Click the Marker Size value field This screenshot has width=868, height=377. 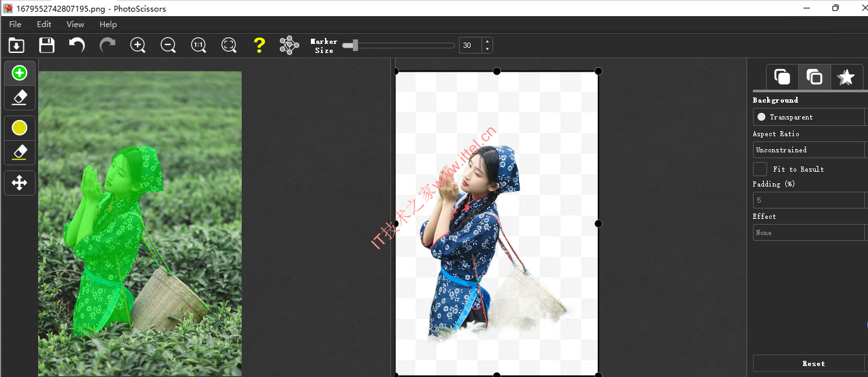(471, 45)
